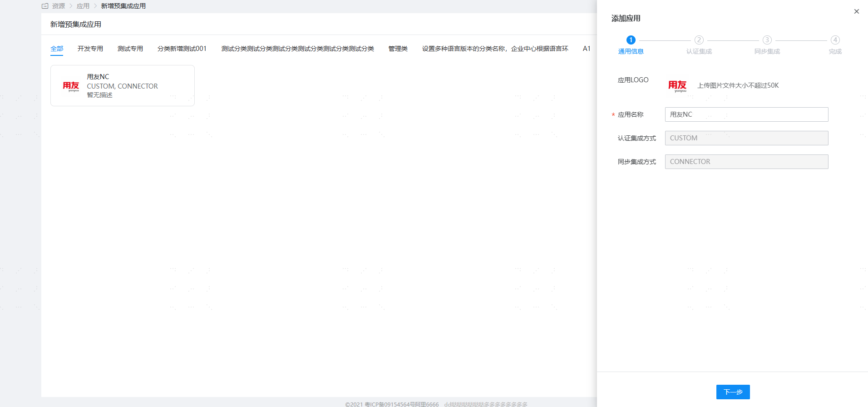Click the resource folder icon in breadcrumb

click(x=45, y=6)
